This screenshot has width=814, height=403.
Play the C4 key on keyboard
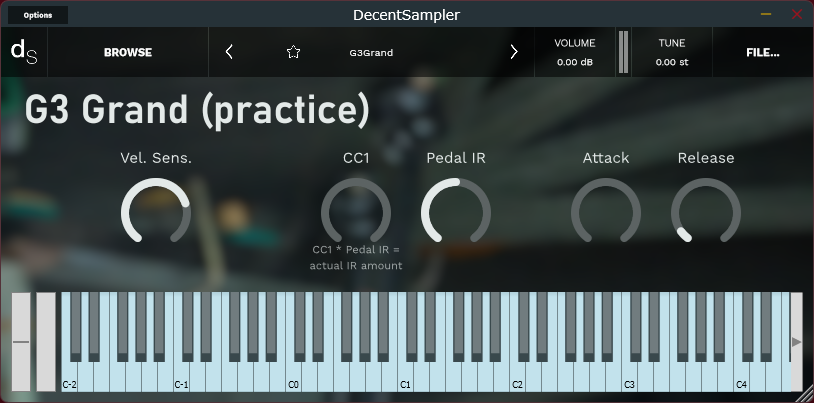click(x=742, y=377)
